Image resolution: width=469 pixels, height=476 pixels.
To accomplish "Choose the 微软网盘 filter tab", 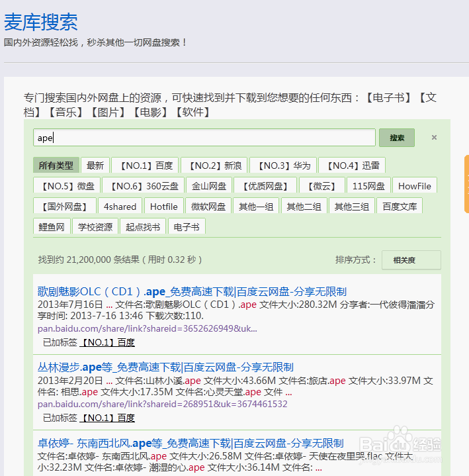I will pos(208,206).
